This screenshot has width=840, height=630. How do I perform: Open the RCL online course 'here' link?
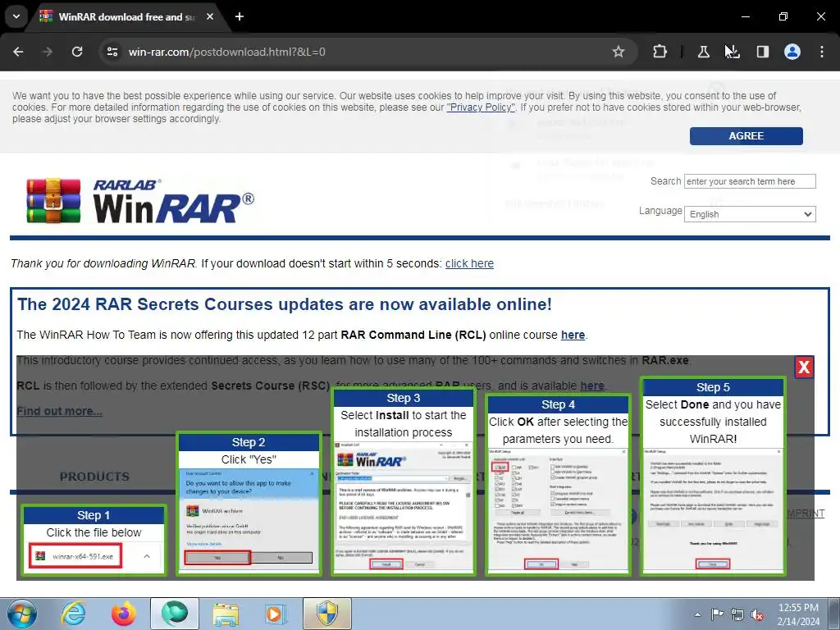coord(573,335)
